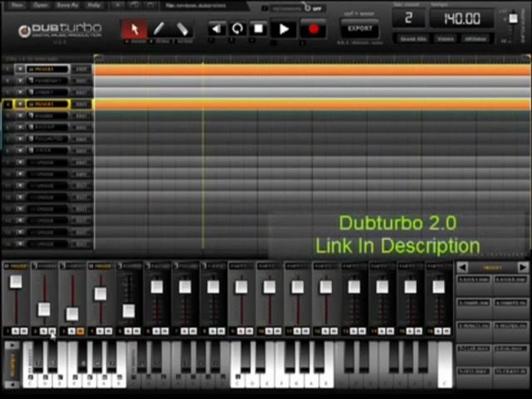Open the track 16 instrument dropdown arrow
Screen dimensions: 532x399
21,244
